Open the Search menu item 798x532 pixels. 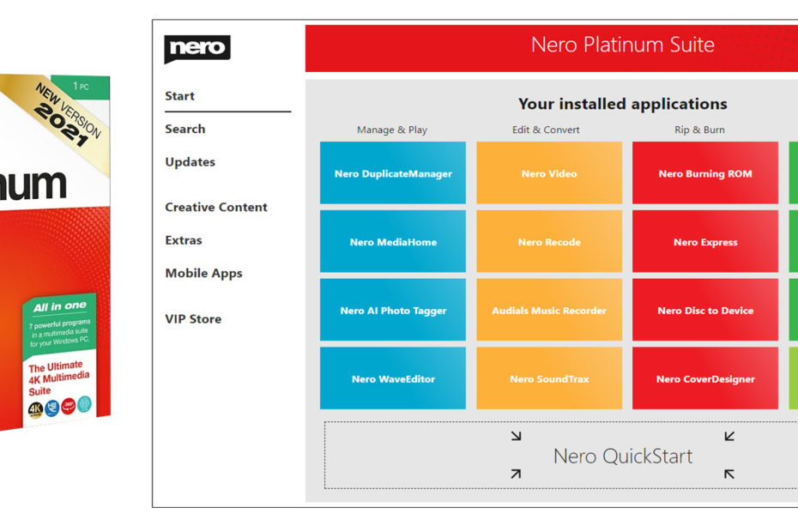pos(185,129)
